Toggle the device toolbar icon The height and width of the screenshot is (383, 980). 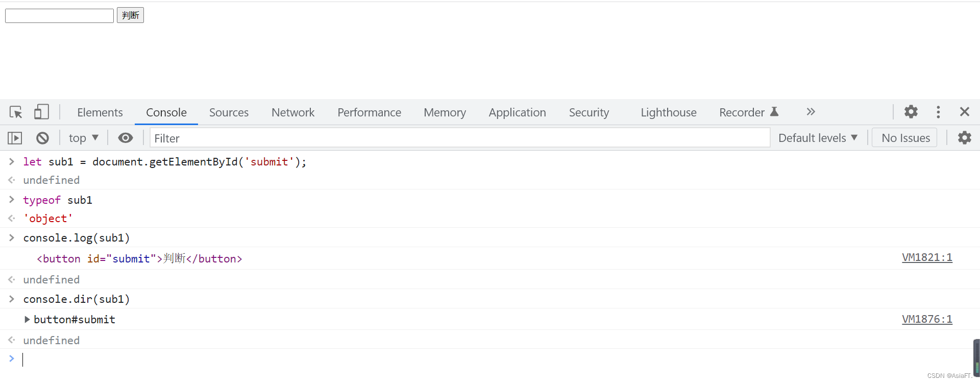coord(41,112)
